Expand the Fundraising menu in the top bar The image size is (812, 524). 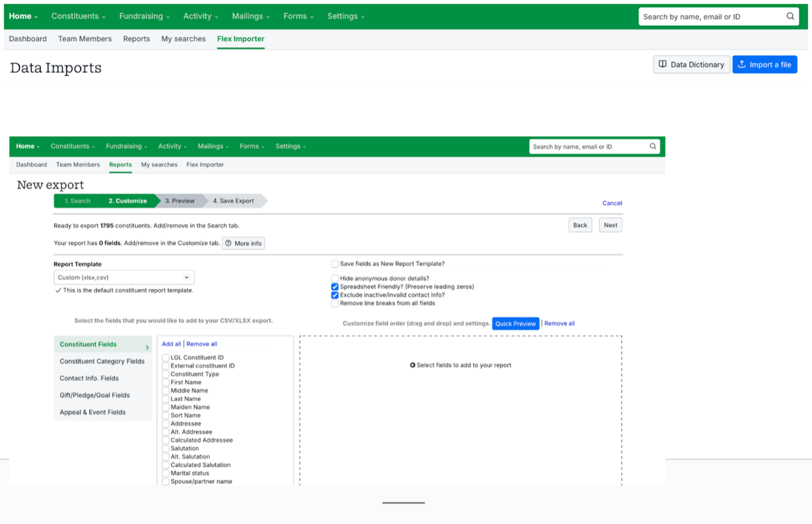coord(144,16)
